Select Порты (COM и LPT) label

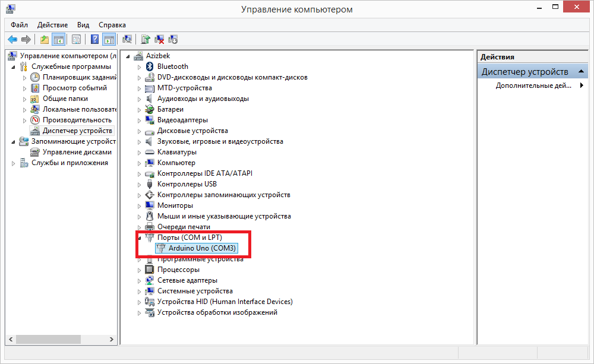pos(190,238)
